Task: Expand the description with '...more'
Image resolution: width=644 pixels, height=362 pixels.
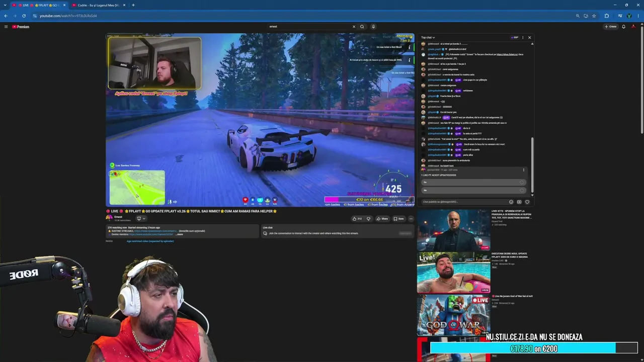Action: click(179, 234)
